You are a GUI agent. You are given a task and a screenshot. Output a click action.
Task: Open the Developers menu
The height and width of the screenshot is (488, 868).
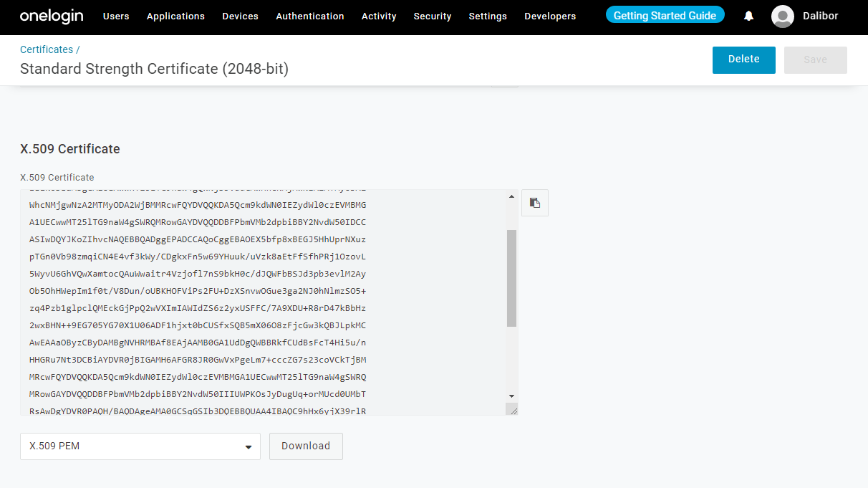click(550, 16)
